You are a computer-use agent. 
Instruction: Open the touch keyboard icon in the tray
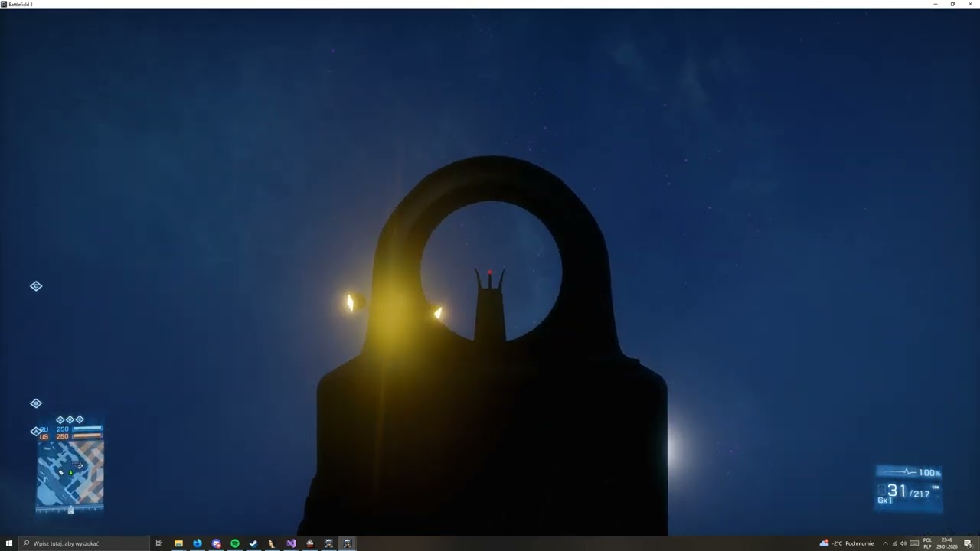pos(914,543)
